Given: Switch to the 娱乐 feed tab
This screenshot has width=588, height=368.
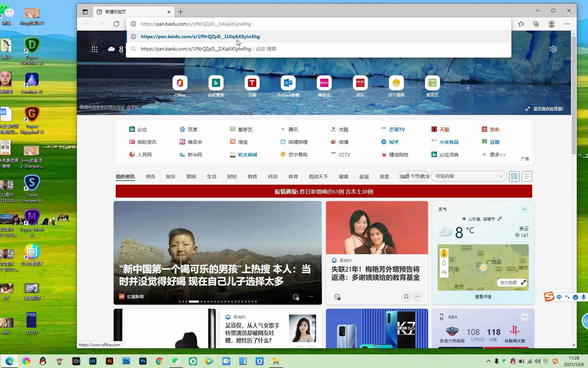Looking at the screenshot, I should [x=170, y=177].
